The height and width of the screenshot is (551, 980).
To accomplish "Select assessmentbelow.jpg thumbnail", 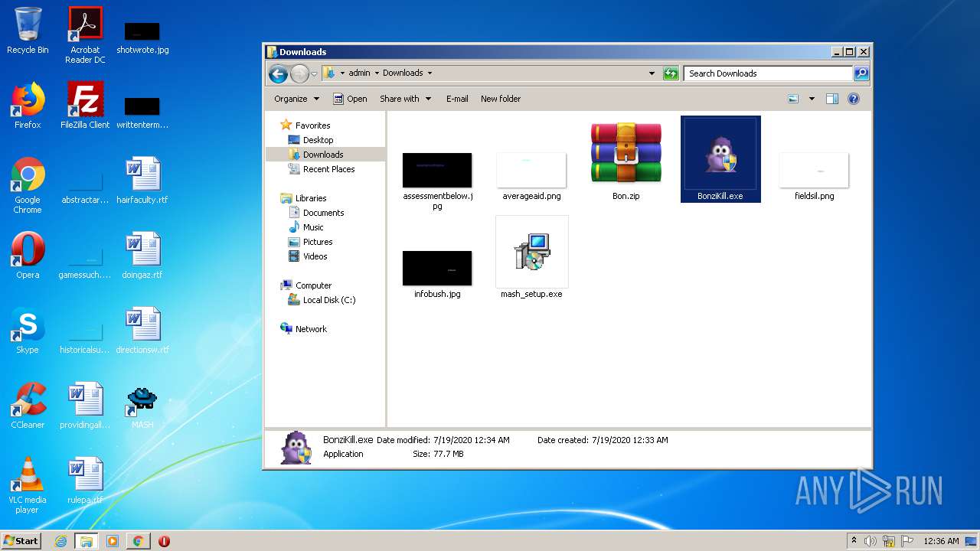I will pyautogui.click(x=437, y=170).
